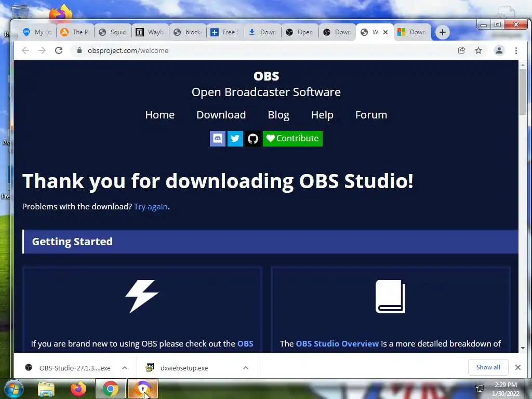This screenshot has width=532, height=399.
Task: Switch to the Free S tab
Action: (x=225, y=32)
